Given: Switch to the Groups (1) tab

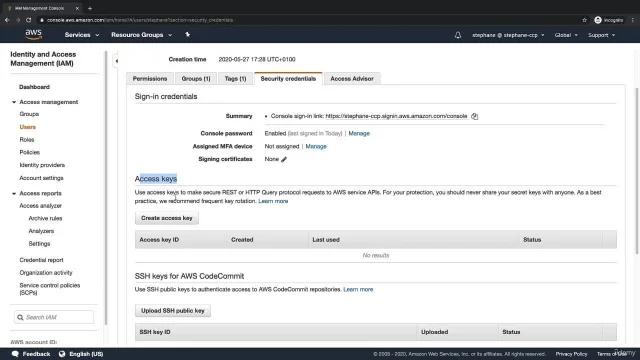Looking at the screenshot, I should pos(196,78).
